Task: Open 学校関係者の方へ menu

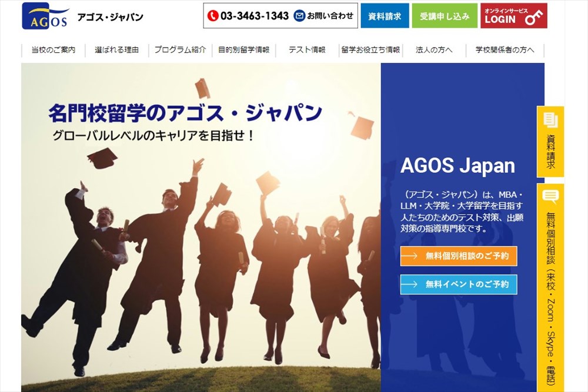Action: tap(505, 50)
